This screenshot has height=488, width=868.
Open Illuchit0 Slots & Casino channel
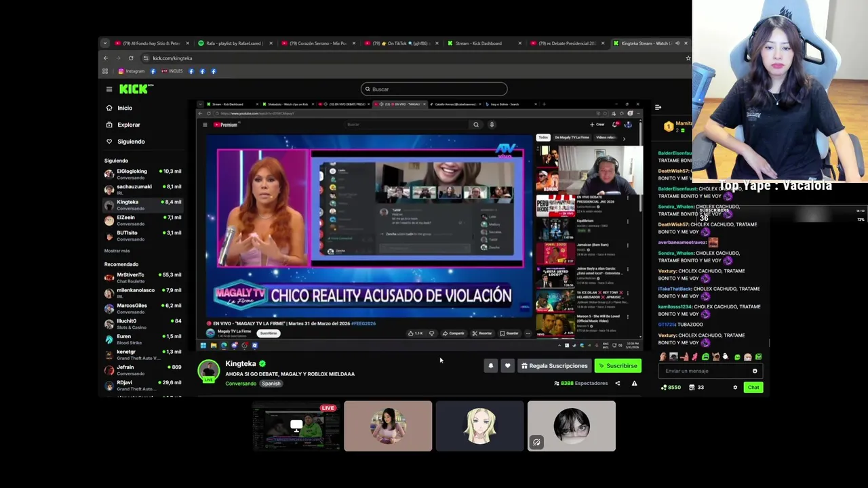[x=142, y=323]
